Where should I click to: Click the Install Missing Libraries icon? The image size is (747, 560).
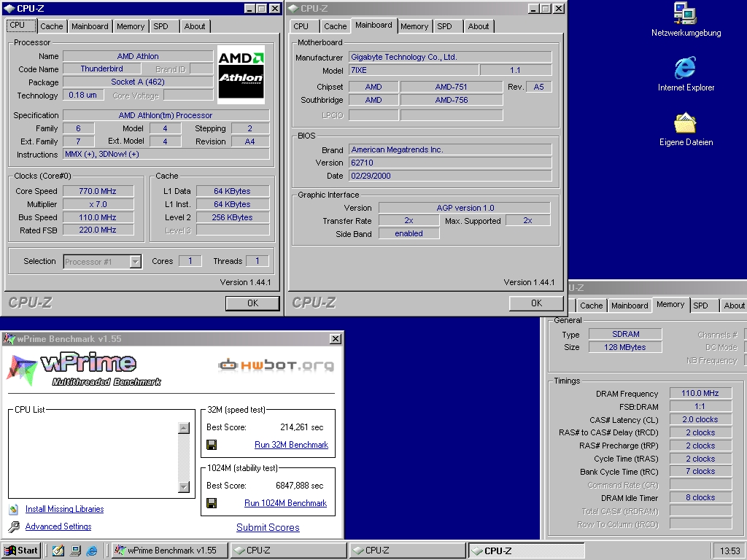pos(14,509)
